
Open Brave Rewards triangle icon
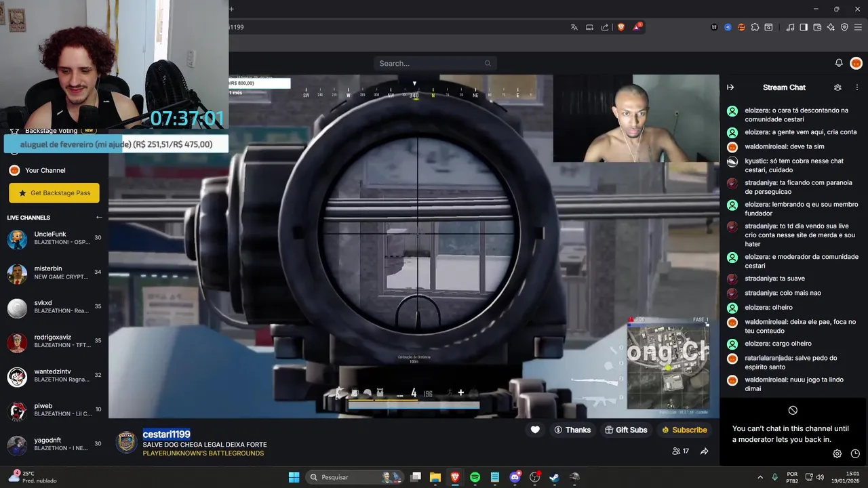pyautogui.click(x=637, y=27)
